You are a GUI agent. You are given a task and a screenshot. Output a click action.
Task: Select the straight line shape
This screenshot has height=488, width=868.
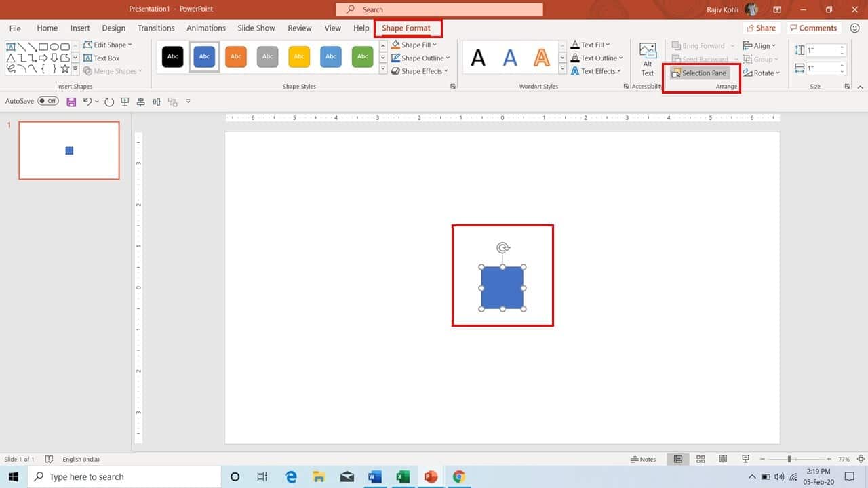pos(22,46)
